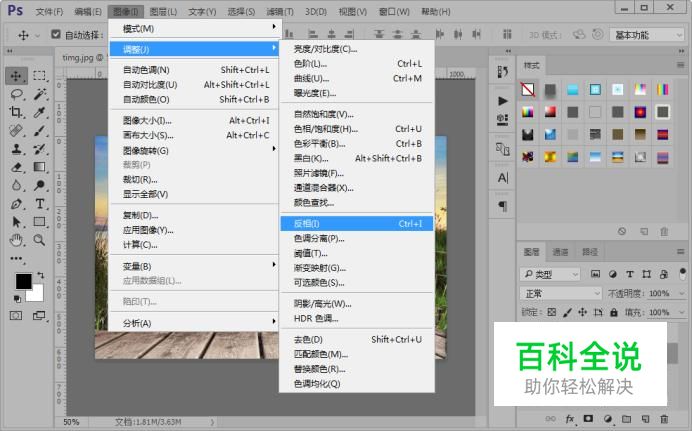Add a layer mask
692x431 pixels.
pos(588,419)
